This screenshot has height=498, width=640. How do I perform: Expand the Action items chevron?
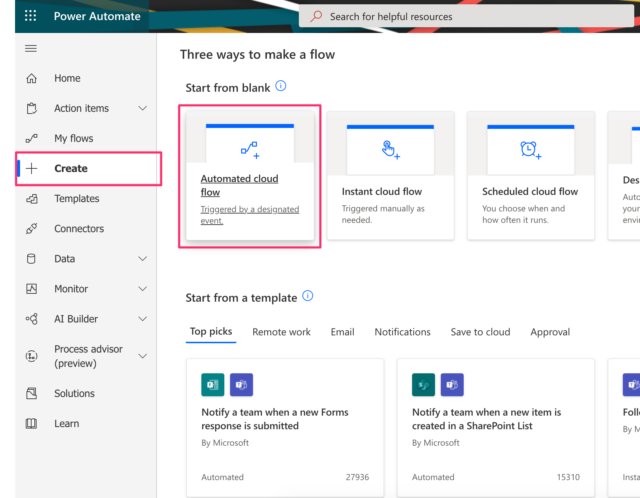coord(142,108)
